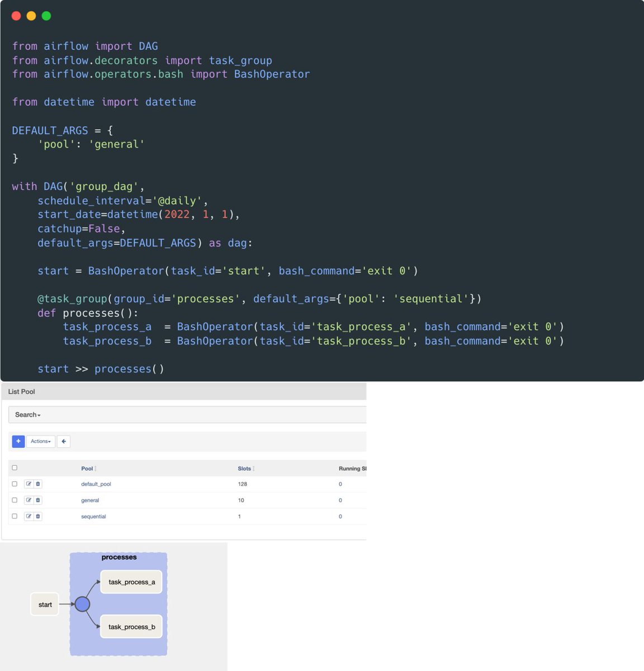
Task: Delete the general pool record
Action: tap(38, 500)
